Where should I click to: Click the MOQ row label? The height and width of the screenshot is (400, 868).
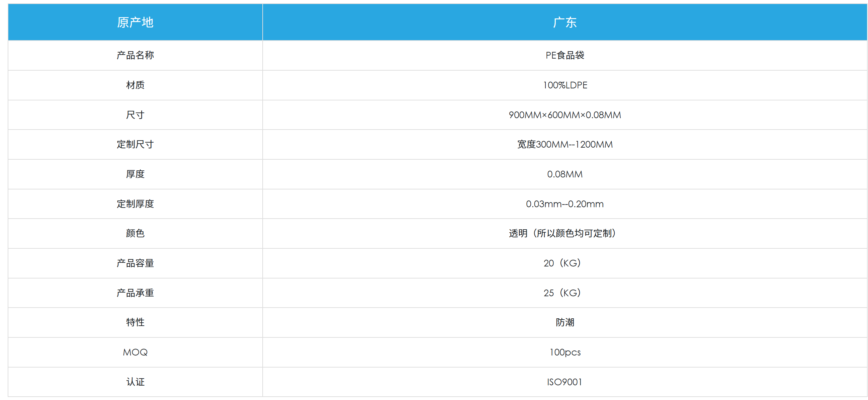[135, 352]
